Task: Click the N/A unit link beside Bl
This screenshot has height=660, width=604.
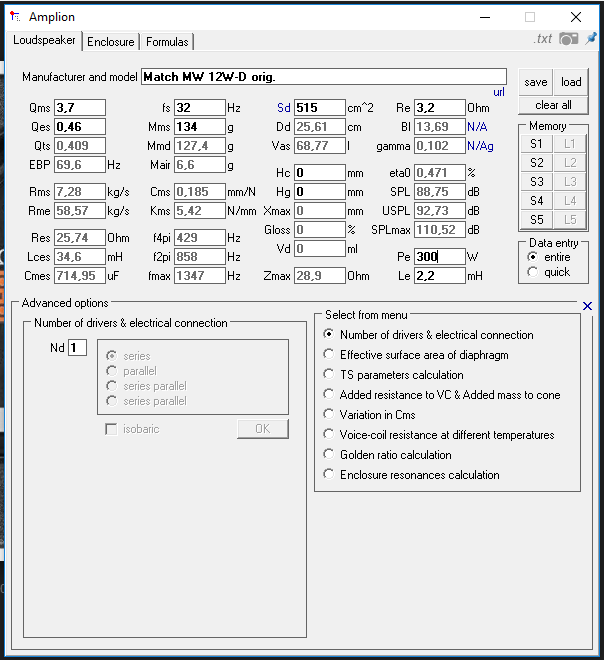Action: (477, 127)
